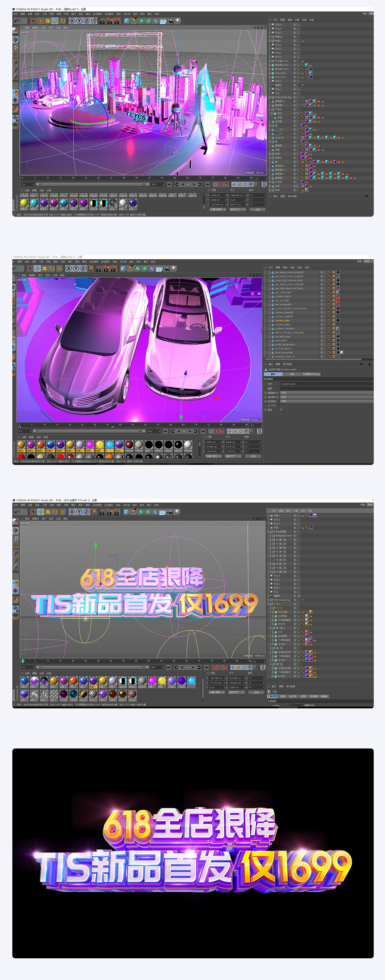385x980 pixels.
Task: Click the 应用 button in the bottom window
Action: pyautogui.click(x=257, y=692)
